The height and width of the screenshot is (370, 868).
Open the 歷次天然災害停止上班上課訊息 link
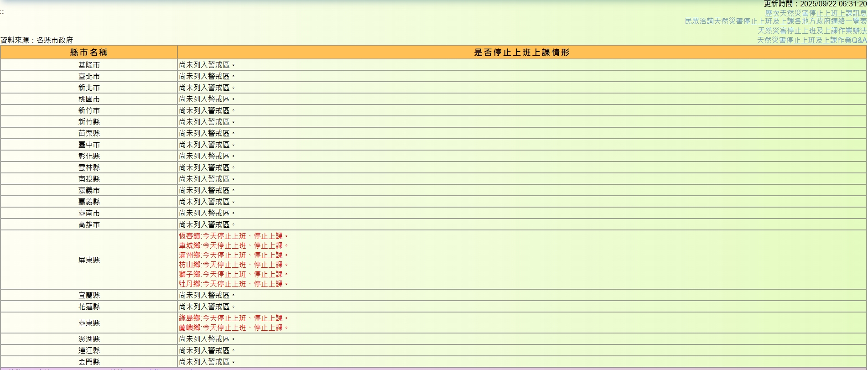(816, 13)
